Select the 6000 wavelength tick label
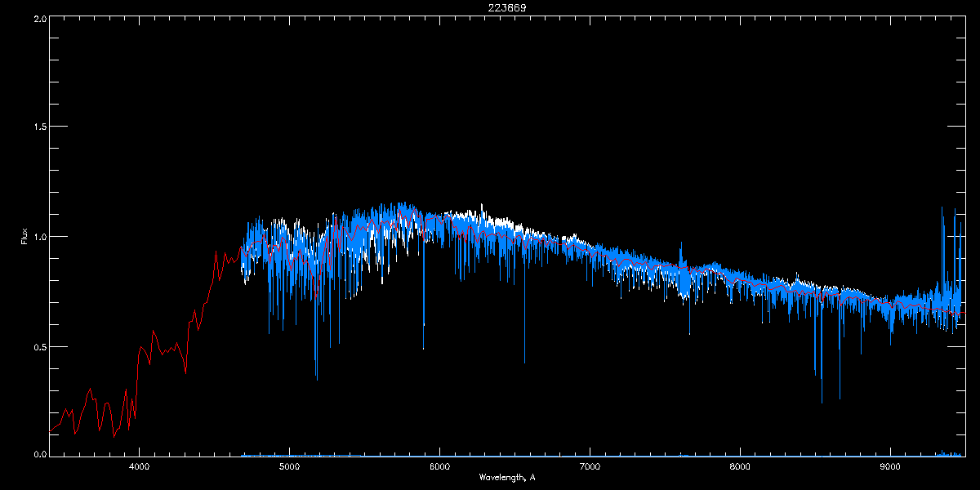 tap(439, 466)
